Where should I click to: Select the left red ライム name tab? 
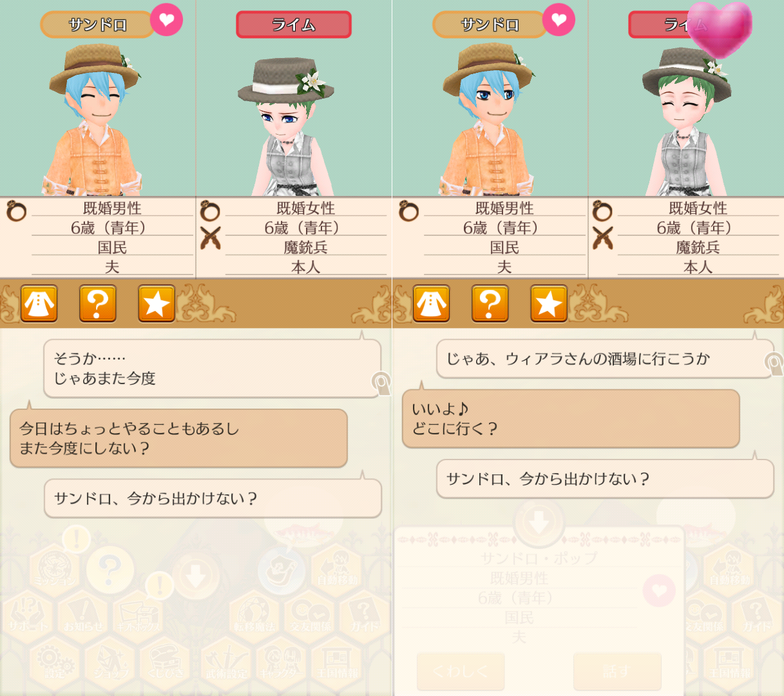pyautogui.click(x=294, y=24)
